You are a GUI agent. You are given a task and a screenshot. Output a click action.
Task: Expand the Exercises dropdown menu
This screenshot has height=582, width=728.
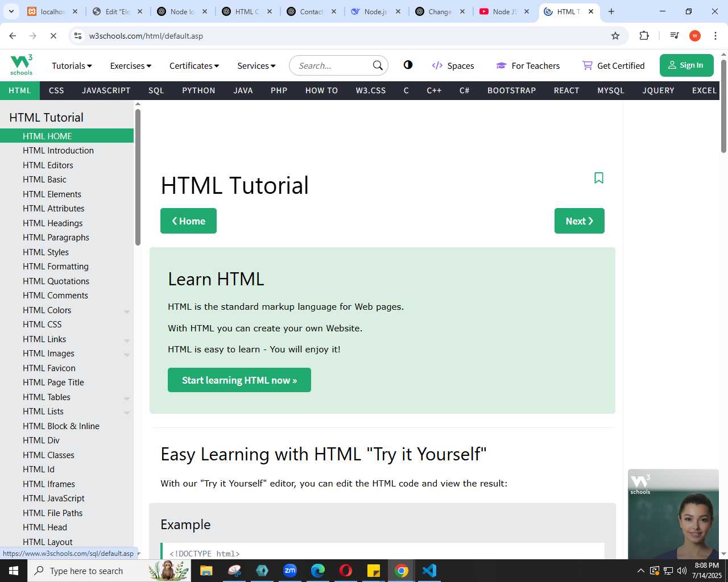131,66
